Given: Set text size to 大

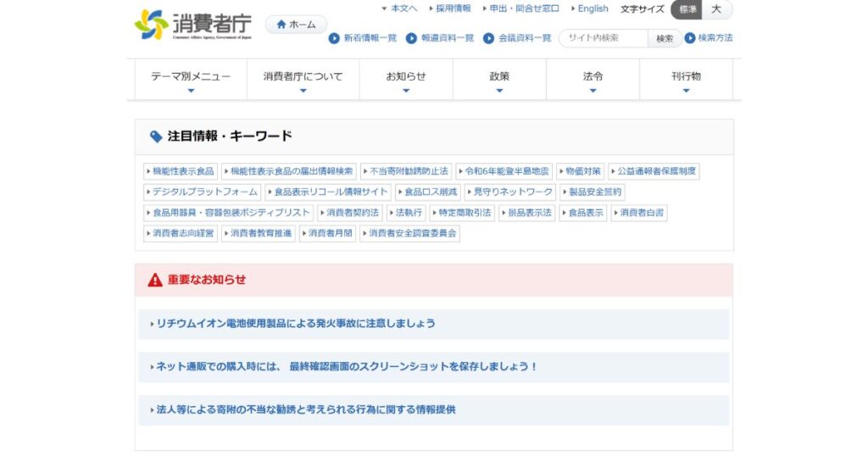Looking at the screenshot, I should coord(716,9).
